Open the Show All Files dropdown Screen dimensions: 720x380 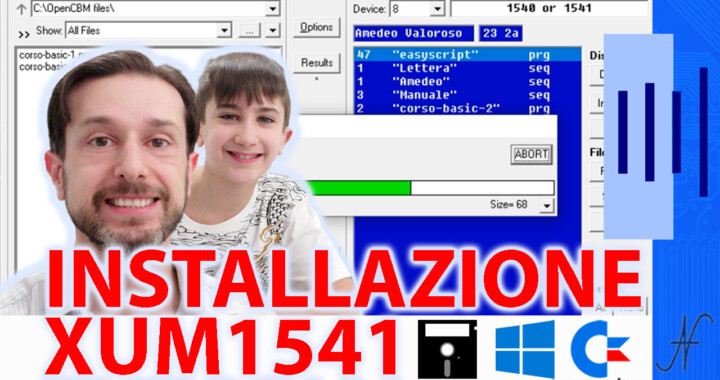[224, 31]
